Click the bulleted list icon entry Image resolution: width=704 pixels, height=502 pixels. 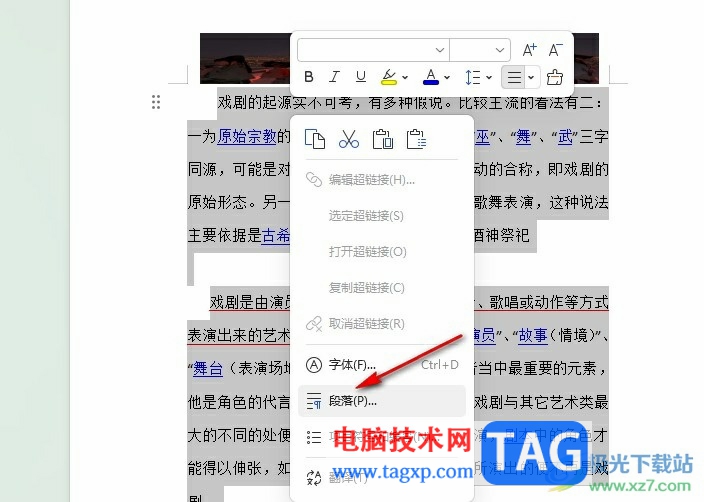coord(314,437)
